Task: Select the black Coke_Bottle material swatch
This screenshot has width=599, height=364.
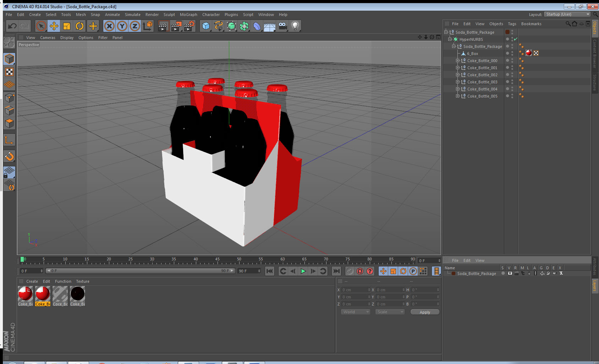Action: [77, 296]
